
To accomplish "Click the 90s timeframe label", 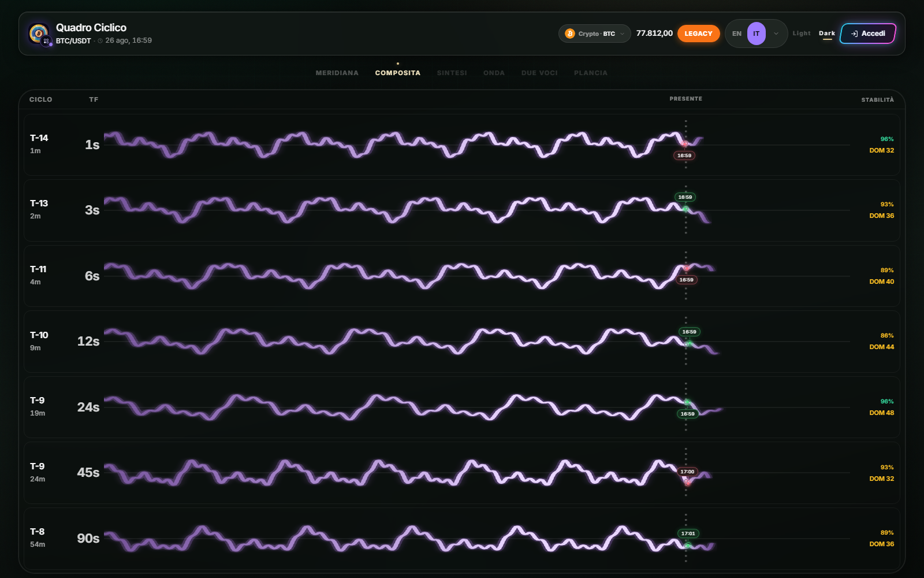I will 88,538.
